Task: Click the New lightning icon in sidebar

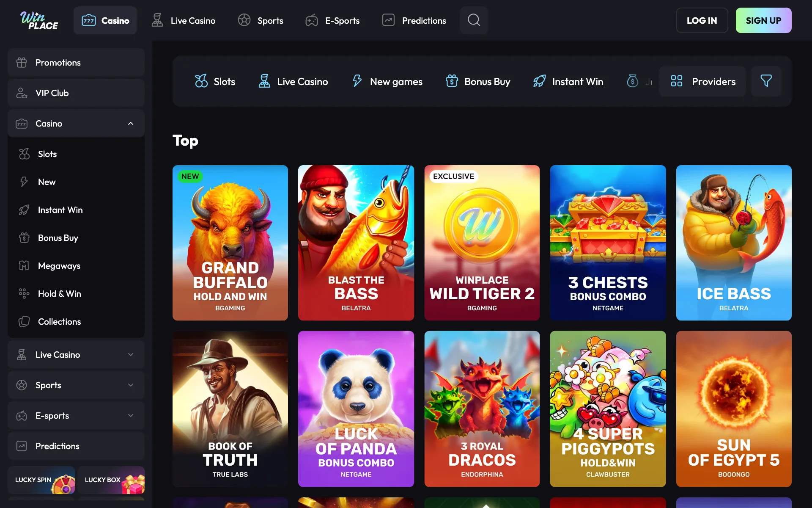Action: tap(24, 182)
